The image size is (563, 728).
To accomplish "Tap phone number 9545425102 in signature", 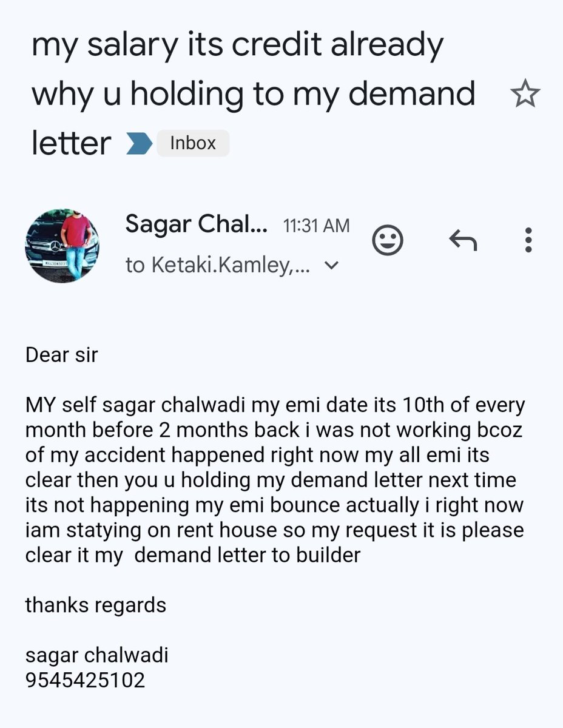I will click(86, 680).
